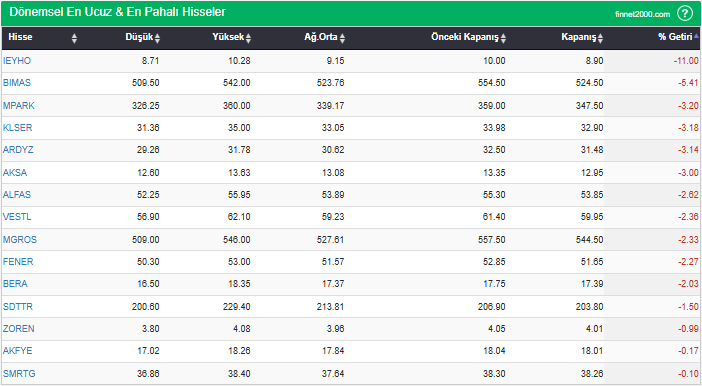
Task: Visit finnet2000.com link in header
Action: (642, 14)
